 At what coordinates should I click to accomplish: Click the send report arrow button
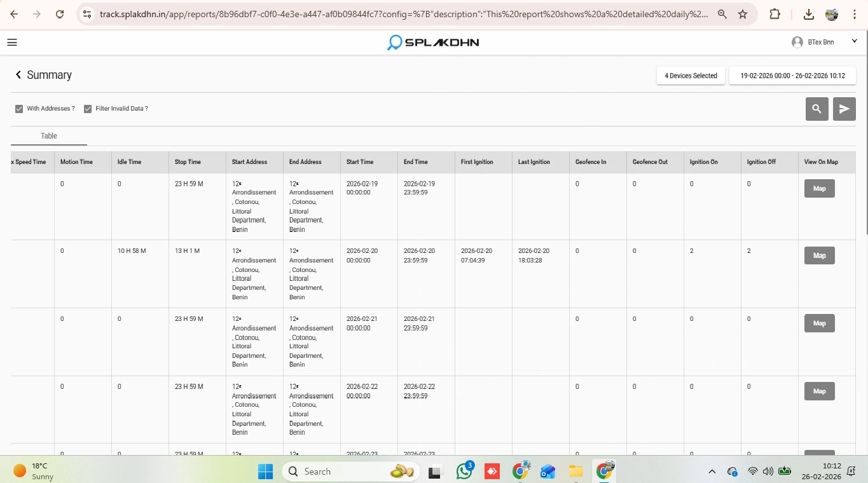(844, 109)
